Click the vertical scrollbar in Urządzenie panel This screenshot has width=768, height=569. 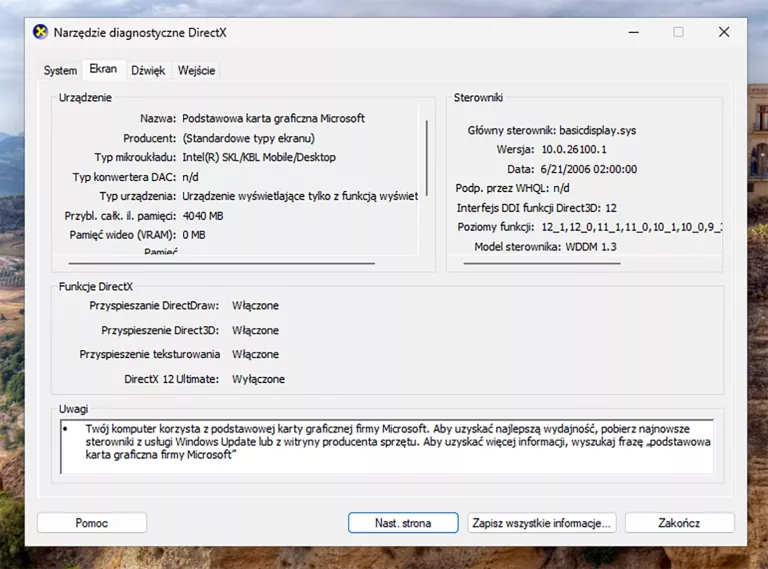pos(427,160)
